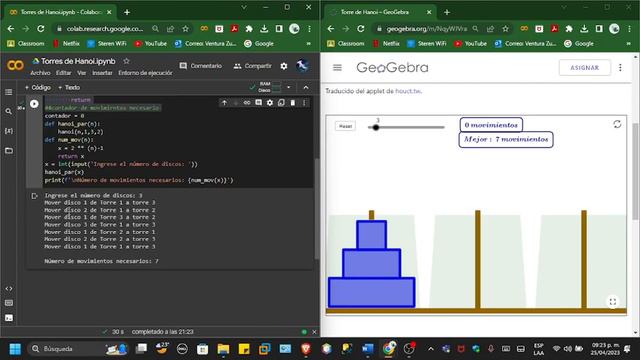Close status bar at Colab bottom
The image size is (640, 360).
click(314, 332)
